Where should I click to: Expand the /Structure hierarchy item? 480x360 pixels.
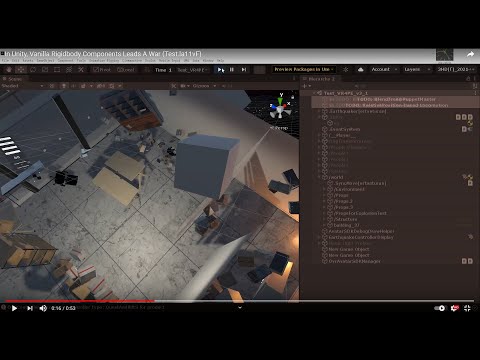coord(324,219)
